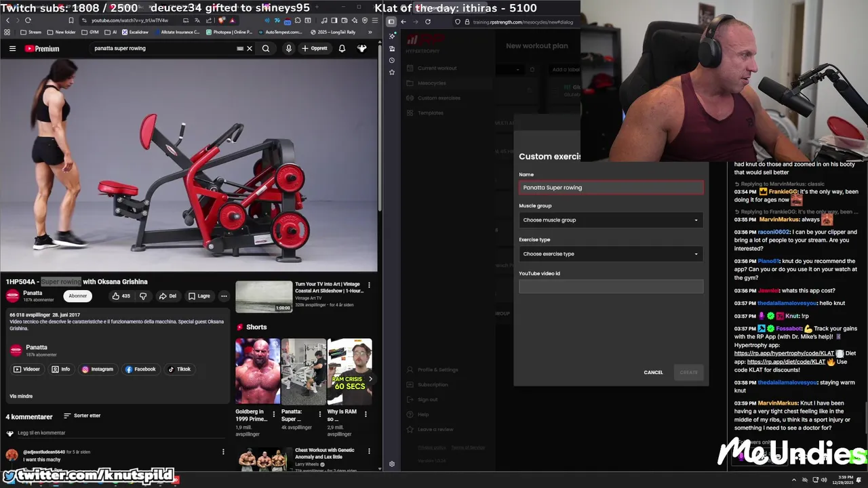Clear the YouTube search box text
The width and height of the screenshot is (868, 488).
coord(249,48)
